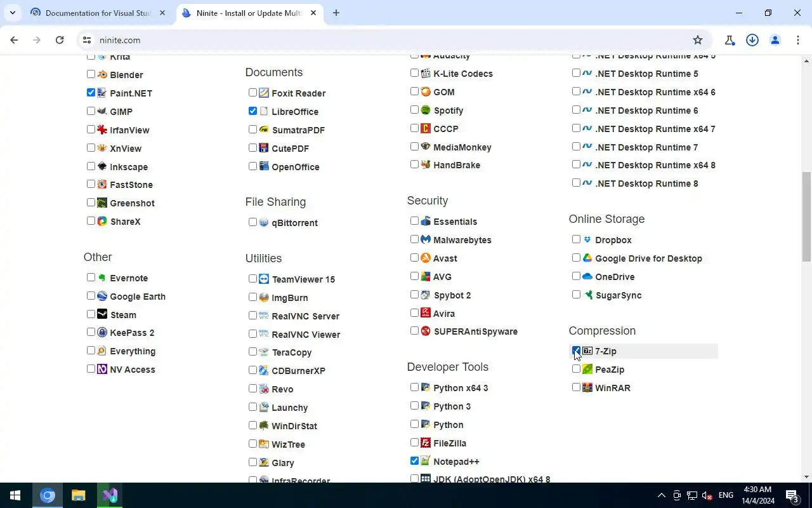Click the qBittorrent icon

pyautogui.click(x=264, y=222)
